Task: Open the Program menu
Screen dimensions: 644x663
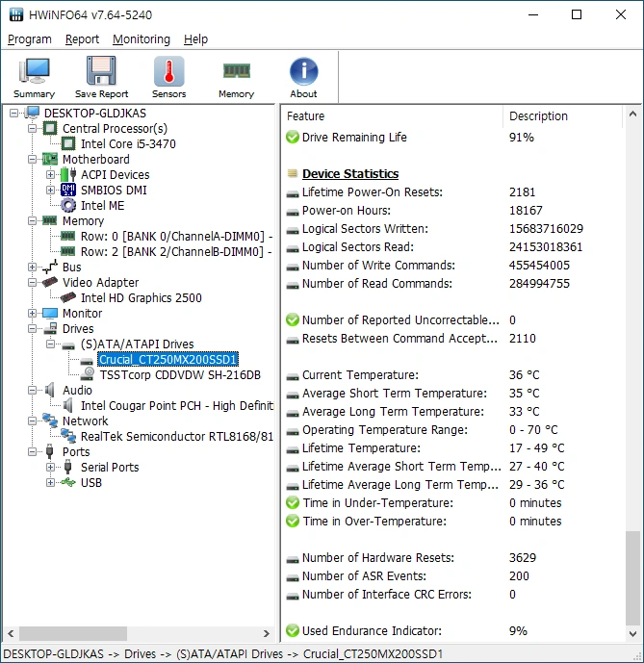Action: coord(29,39)
